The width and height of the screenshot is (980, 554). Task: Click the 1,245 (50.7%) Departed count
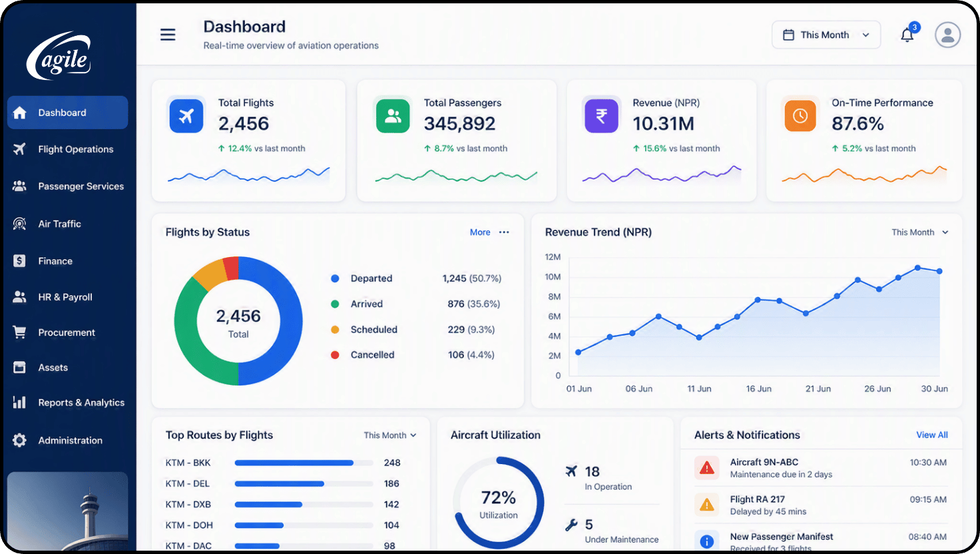coord(472,278)
